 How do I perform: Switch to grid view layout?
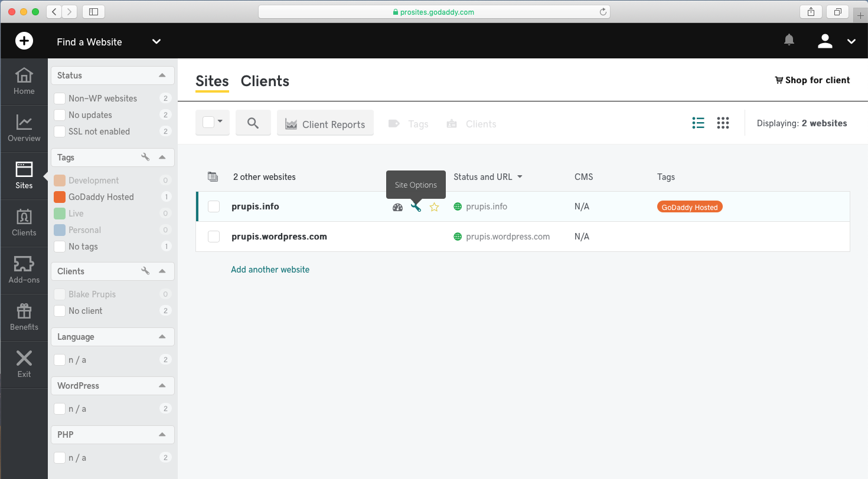(x=723, y=123)
